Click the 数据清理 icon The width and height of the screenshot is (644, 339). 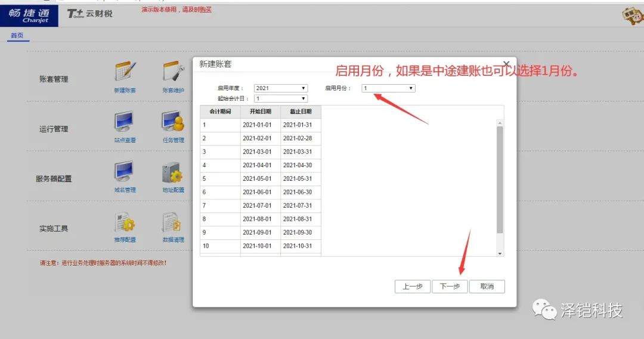173,223
